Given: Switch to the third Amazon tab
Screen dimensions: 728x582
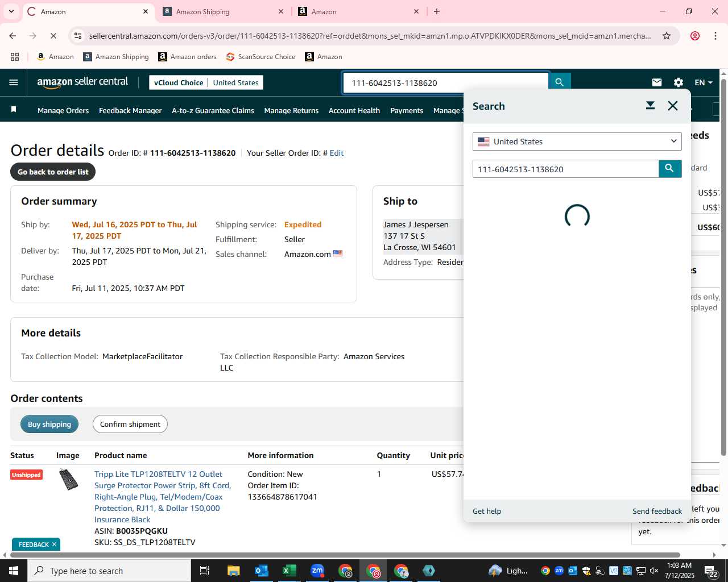Looking at the screenshot, I should pos(359,11).
